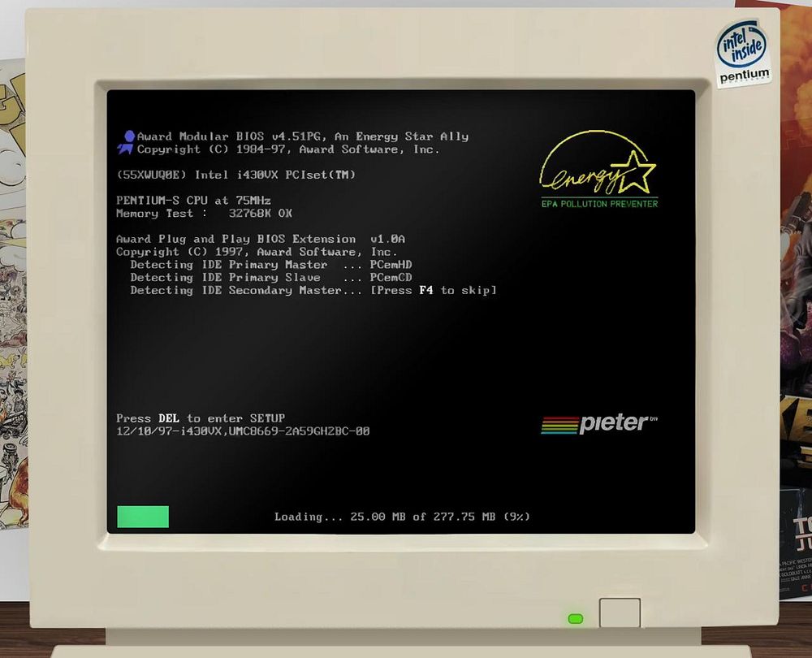Click 'Award Plug and Play BIOS Extension' line
Viewport: 812px width, 658px height.
click(x=261, y=239)
